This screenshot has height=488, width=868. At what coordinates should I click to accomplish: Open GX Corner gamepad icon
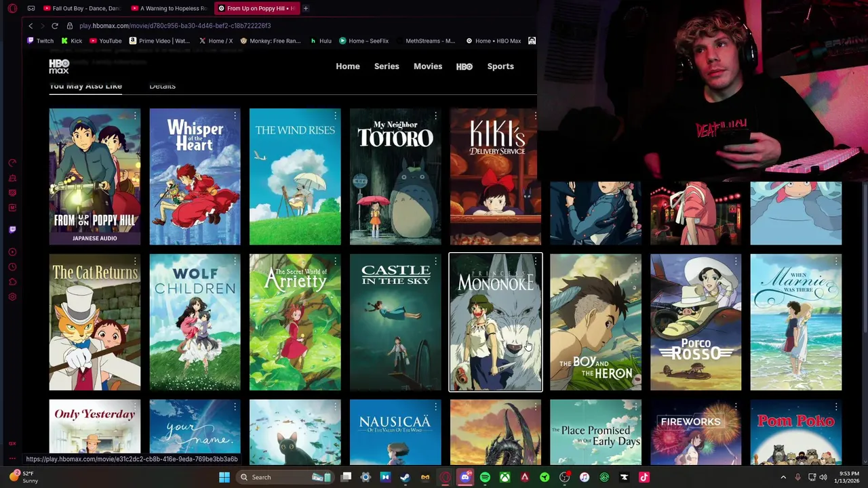[31, 8]
